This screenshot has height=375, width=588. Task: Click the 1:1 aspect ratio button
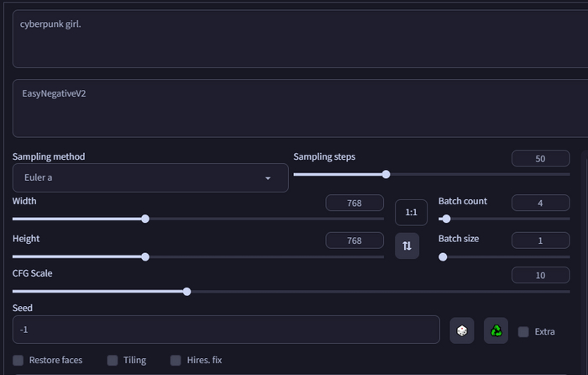(x=412, y=213)
